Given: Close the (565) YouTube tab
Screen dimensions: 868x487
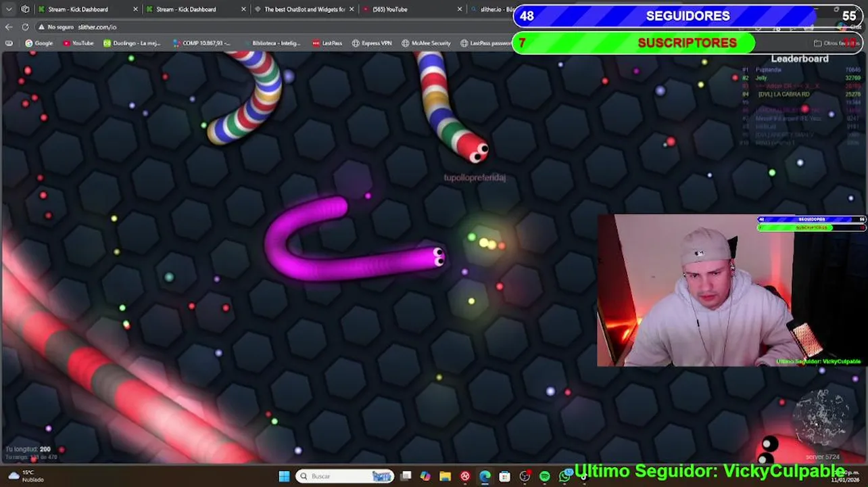Looking at the screenshot, I should [460, 9].
